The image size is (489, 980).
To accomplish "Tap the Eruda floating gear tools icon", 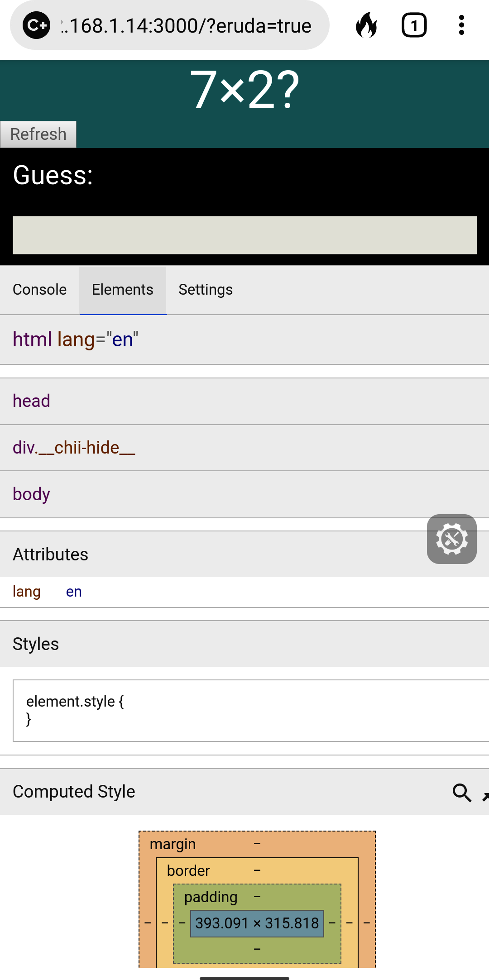I will pyautogui.click(x=451, y=539).
